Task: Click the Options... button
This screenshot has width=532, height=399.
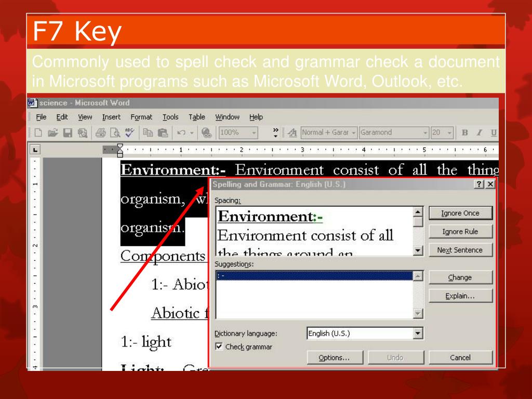Action: [335, 357]
